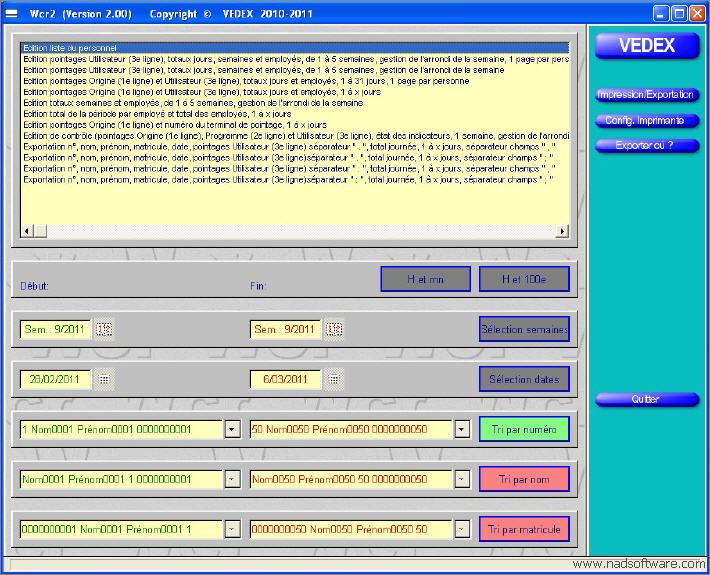Select 'Edition total de la période par employé' row
Image resolution: width=710 pixels, height=575 pixels.
[295, 114]
